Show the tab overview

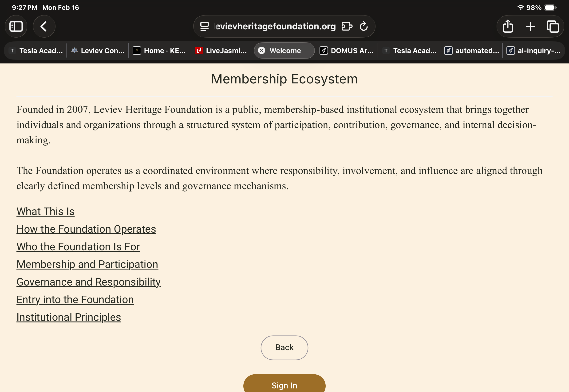tap(553, 27)
